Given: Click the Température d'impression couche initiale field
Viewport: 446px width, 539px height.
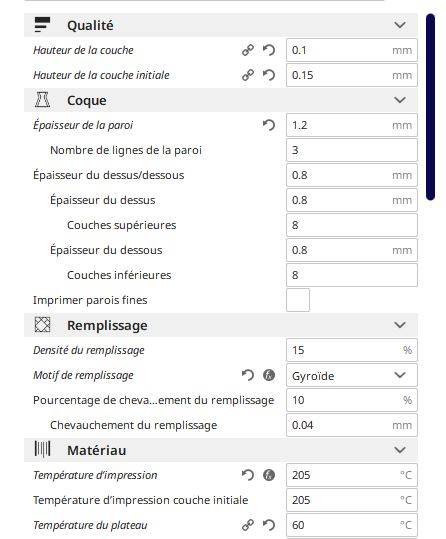Looking at the screenshot, I should pyautogui.click(x=352, y=500).
